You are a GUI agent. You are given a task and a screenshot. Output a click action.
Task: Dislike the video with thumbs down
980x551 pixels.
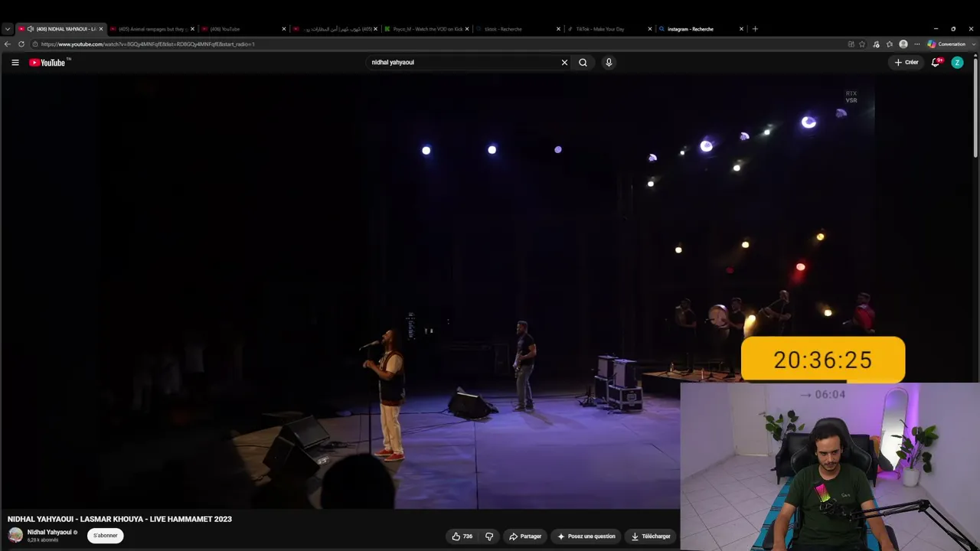(x=489, y=536)
